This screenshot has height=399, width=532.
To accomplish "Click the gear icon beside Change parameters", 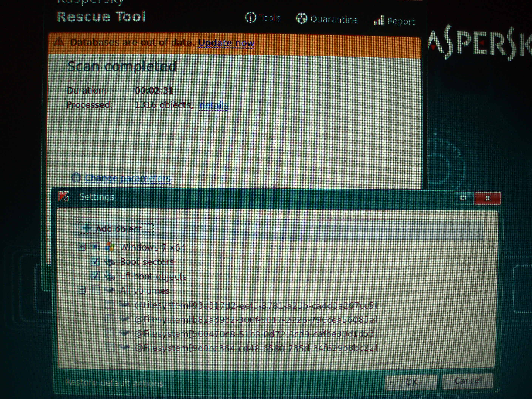I will pyautogui.click(x=77, y=178).
